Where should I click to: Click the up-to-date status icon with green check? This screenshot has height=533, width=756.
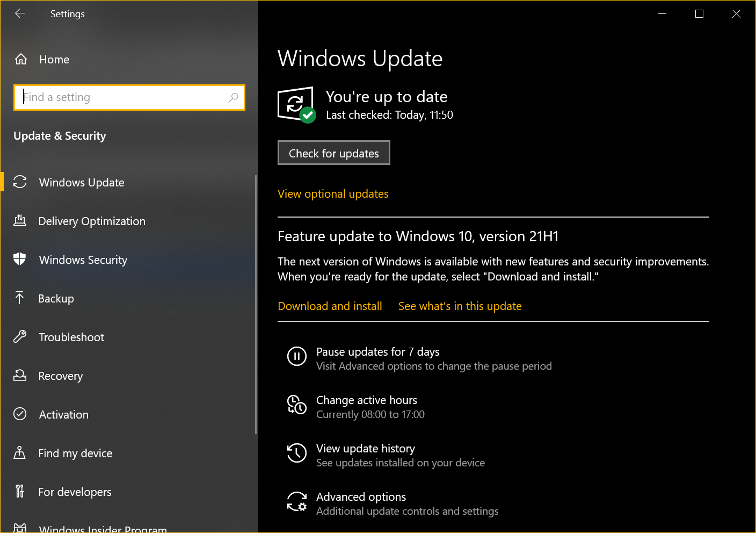[296, 104]
